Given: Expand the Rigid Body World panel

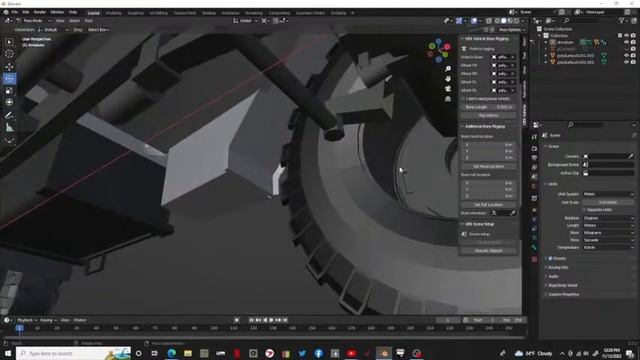Looking at the screenshot, I should 562,285.
